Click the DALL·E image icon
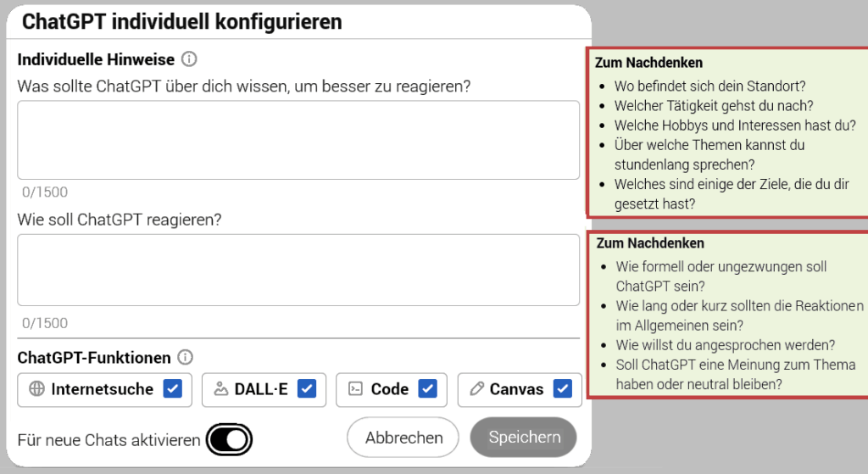Viewport: 868px width, 474px height. (x=221, y=388)
